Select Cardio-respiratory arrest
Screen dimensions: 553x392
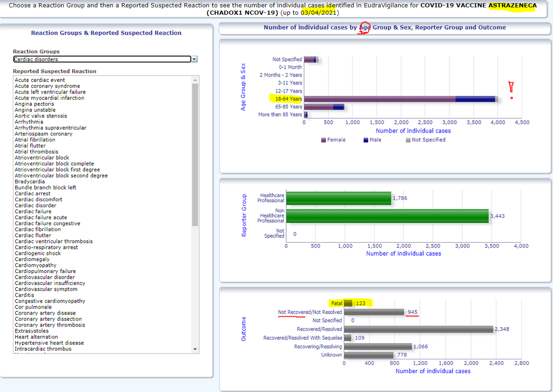point(46,247)
